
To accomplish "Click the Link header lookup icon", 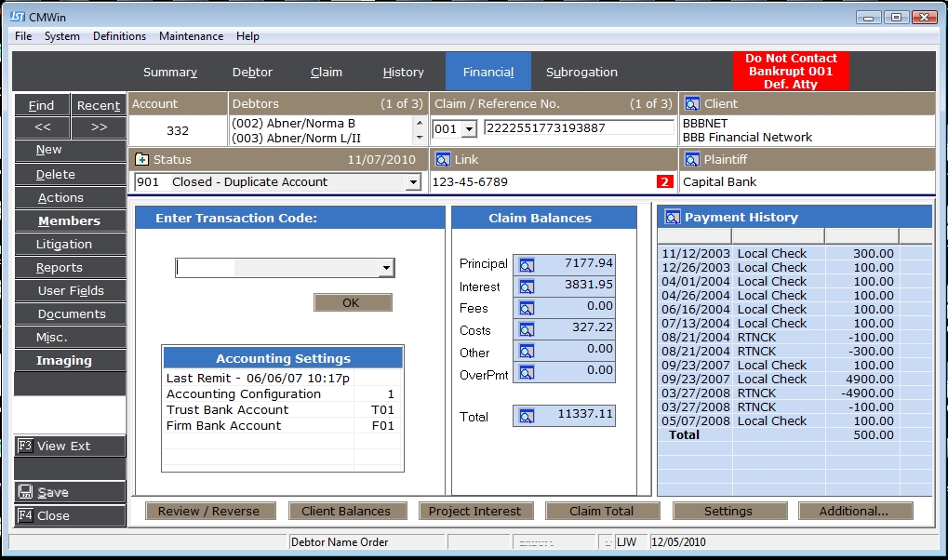I will tap(443, 160).
